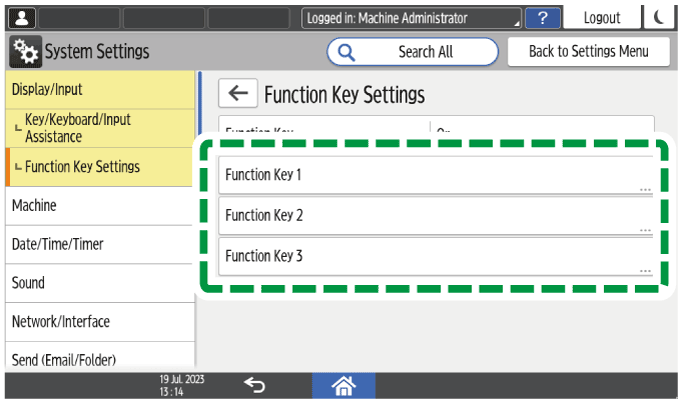Click the magnifier icon in Search All
Image resolution: width=680 pixels, height=404 pixels.
[x=348, y=52]
